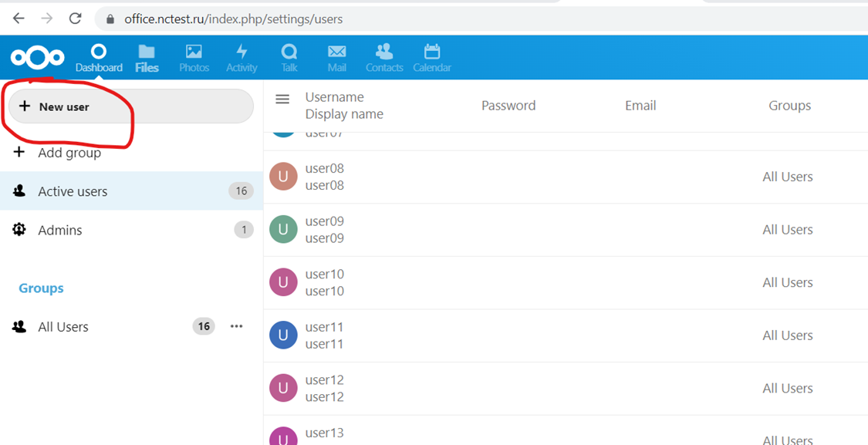
Task: Click the user08 avatar
Action: pos(283,177)
